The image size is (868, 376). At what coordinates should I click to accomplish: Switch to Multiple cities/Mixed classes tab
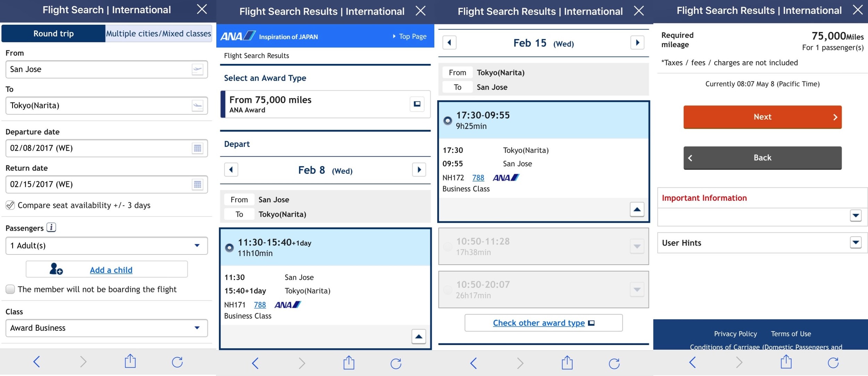(x=158, y=33)
